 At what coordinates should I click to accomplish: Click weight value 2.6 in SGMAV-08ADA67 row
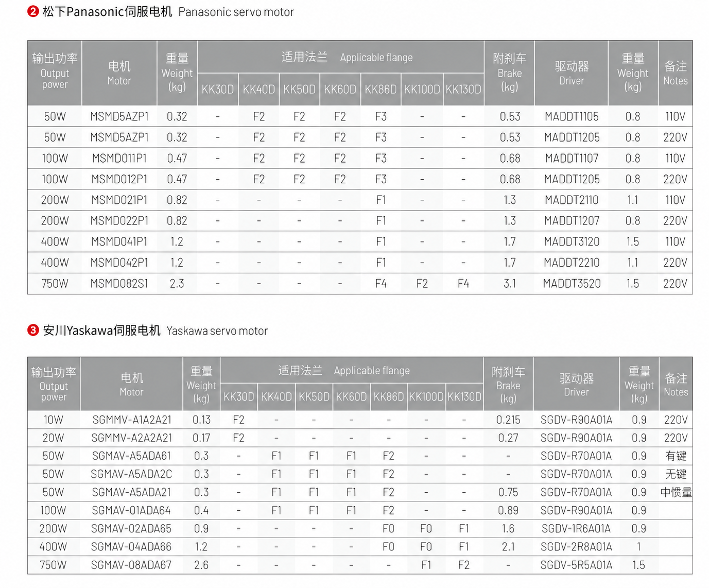click(201, 565)
